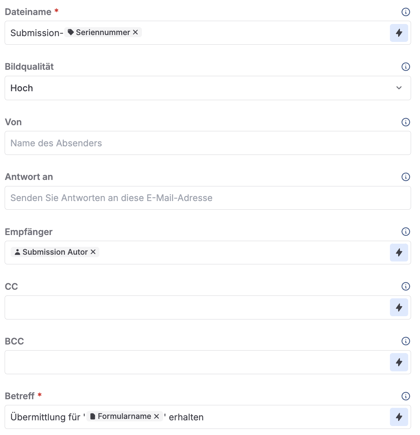
Task: Remove the Seriennummer tag
Action: click(135, 32)
